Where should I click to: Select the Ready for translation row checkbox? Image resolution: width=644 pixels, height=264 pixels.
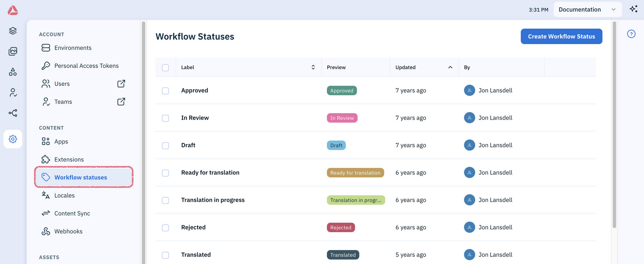(x=165, y=173)
